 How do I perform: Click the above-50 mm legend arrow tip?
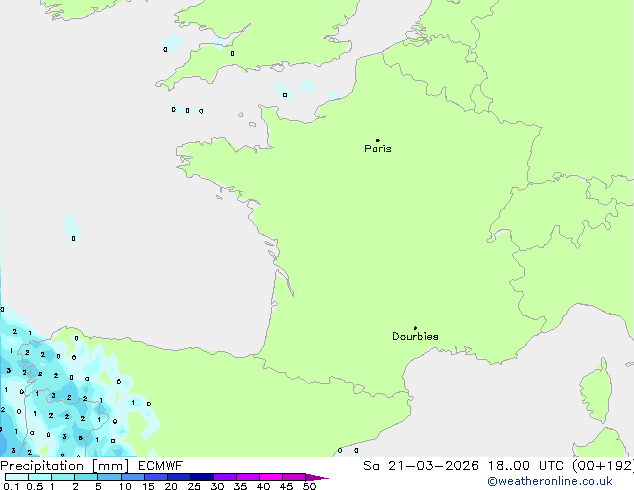click(317, 477)
